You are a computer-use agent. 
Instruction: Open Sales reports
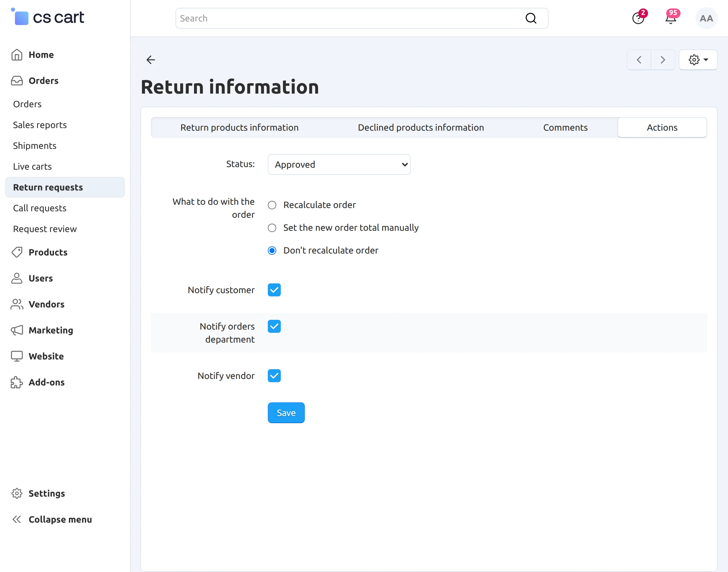[x=40, y=125]
